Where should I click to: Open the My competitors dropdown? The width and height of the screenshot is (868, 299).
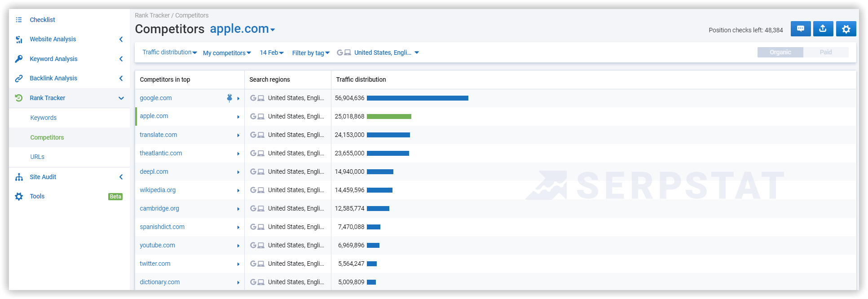point(227,53)
